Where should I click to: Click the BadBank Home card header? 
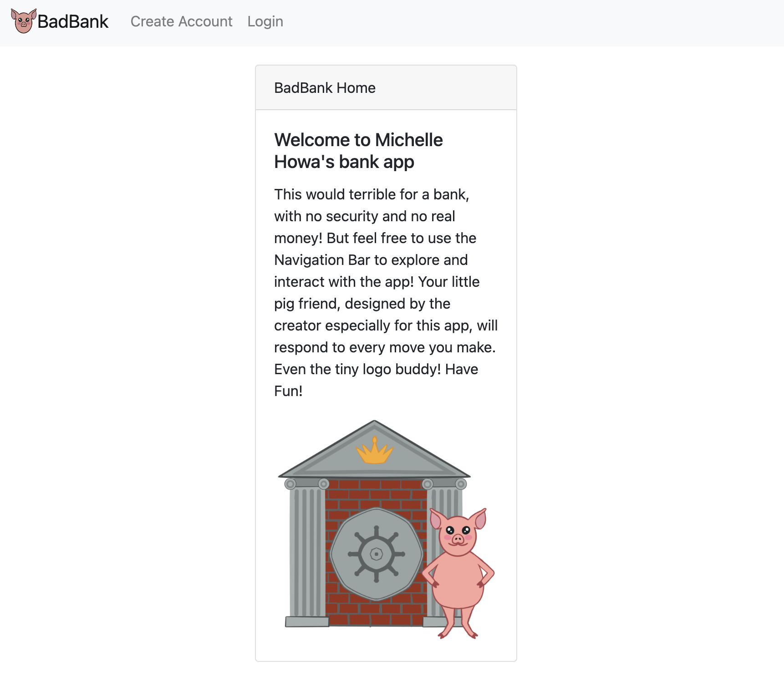[x=325, y=87]
